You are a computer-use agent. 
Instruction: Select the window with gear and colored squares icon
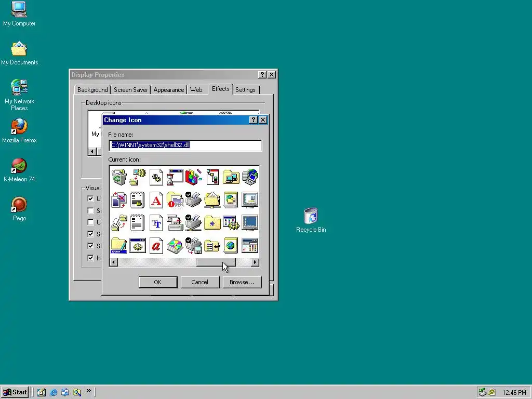(231, 223)
